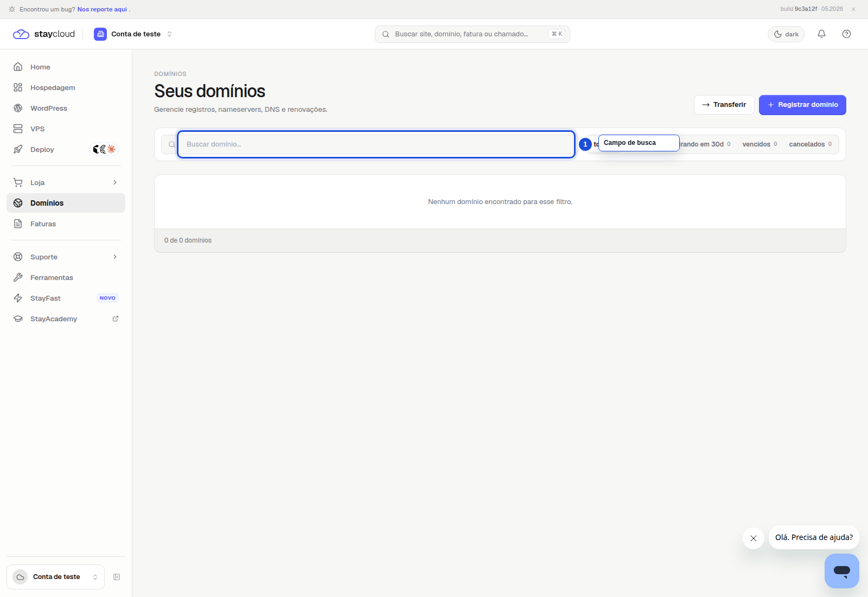Viewport: 868px width, 597px height.
Task: Close the bug report banner
Action: click(x=853, y=9)
